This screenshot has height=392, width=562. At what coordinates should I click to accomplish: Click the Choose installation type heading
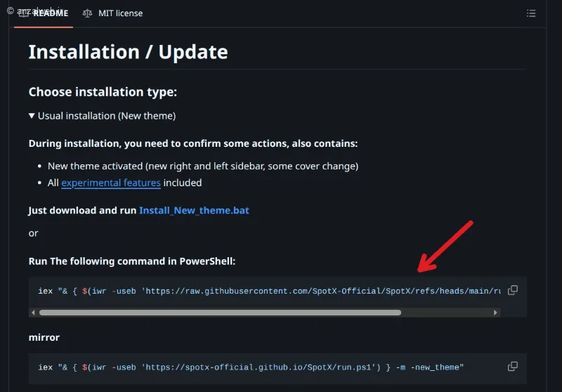[103, 92]
